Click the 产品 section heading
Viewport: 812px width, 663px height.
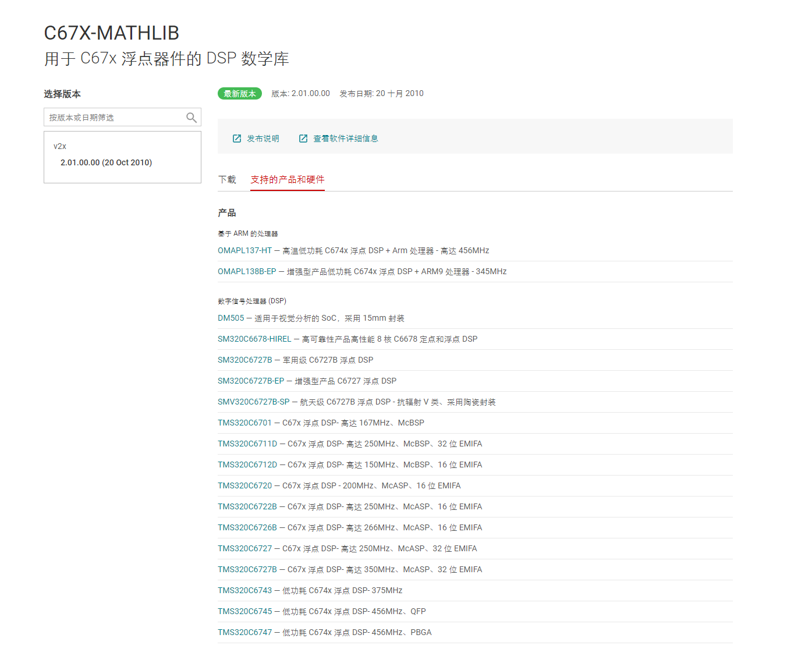pyautogui.click(x=227, y=212)
